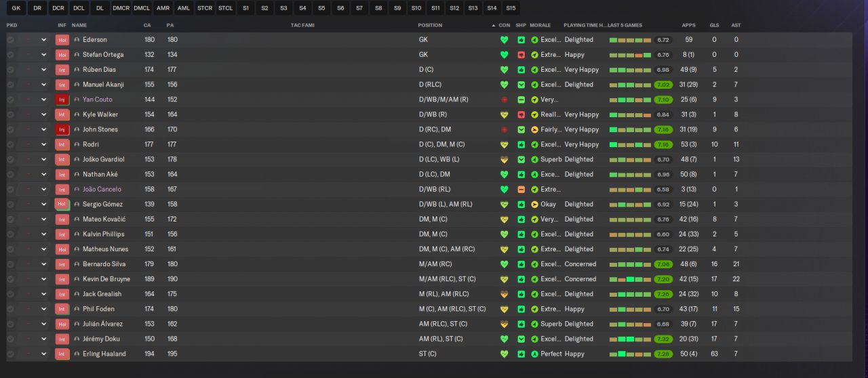Sort by the POSITION column header
868x378 pixels.
coord(430,25)
